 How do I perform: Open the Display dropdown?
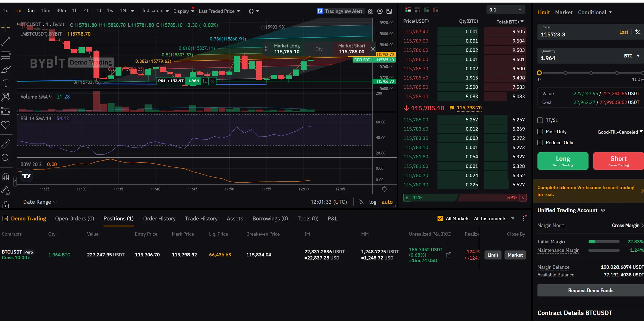coord(183,11)
